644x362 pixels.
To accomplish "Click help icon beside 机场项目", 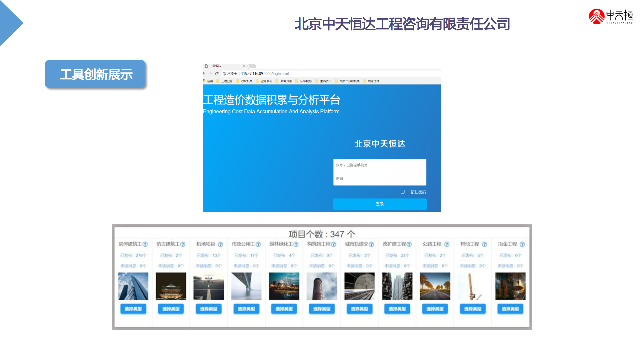I will 220,244.
